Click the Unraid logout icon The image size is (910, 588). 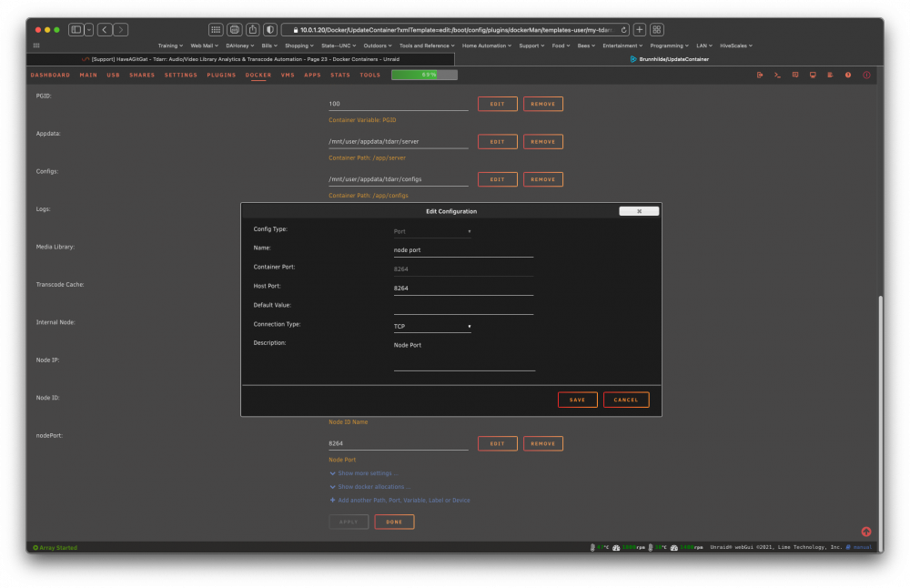(760, 75)
